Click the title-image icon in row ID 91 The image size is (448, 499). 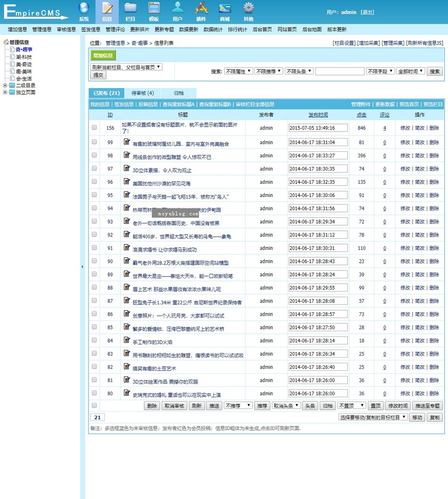coord(127,247)
